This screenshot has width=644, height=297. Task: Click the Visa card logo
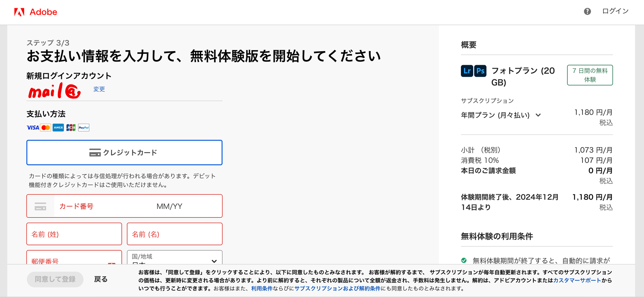tap(33, 128)
